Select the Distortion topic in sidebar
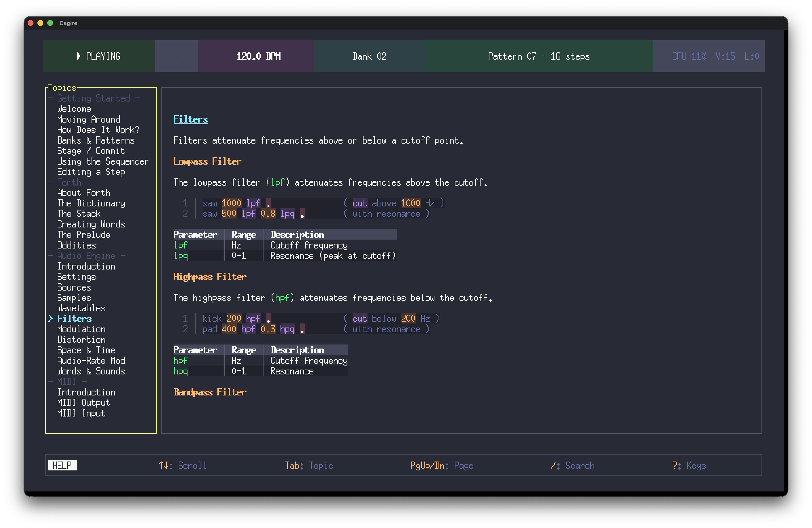812x528 pixels. (x=81, y=340)
